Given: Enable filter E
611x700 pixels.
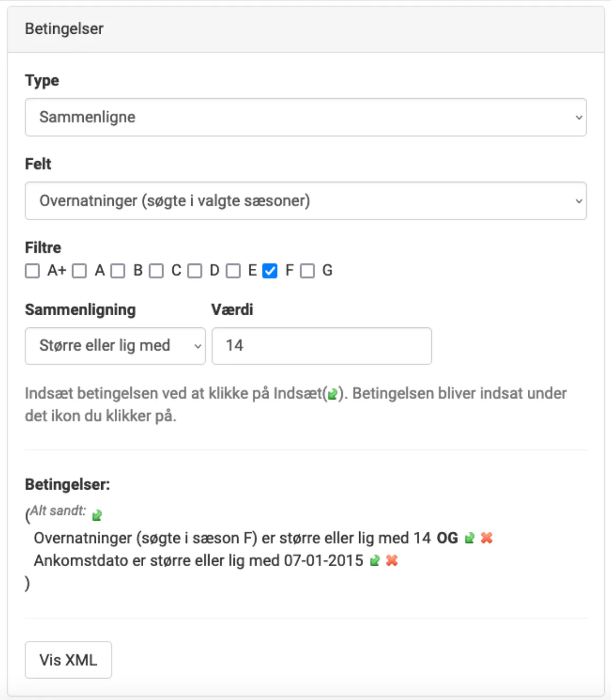Looking at the screenshot, I should point(233,271).
